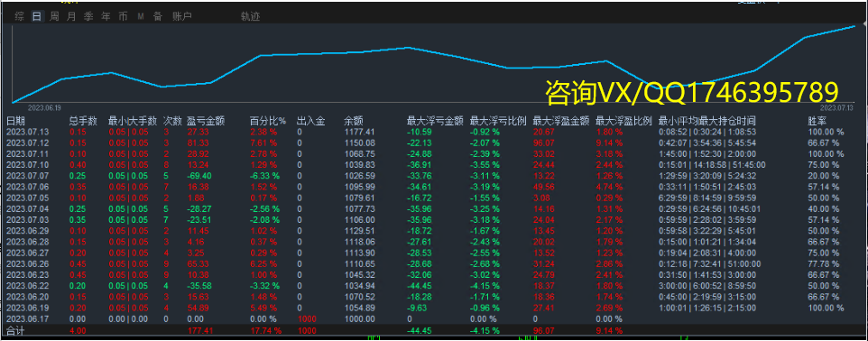Click the floating loss value -10.59
This screenshot has height=341, width=868.
coord(419,132)
